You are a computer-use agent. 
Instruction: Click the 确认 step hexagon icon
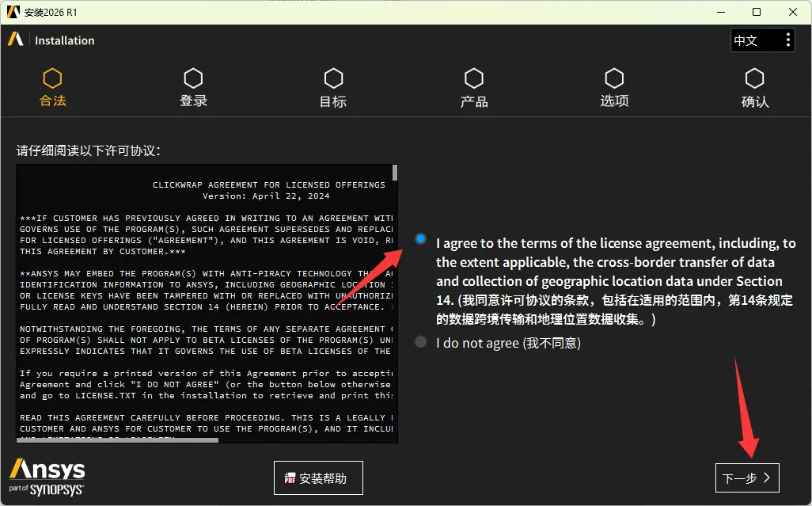(x=754, y=78)
